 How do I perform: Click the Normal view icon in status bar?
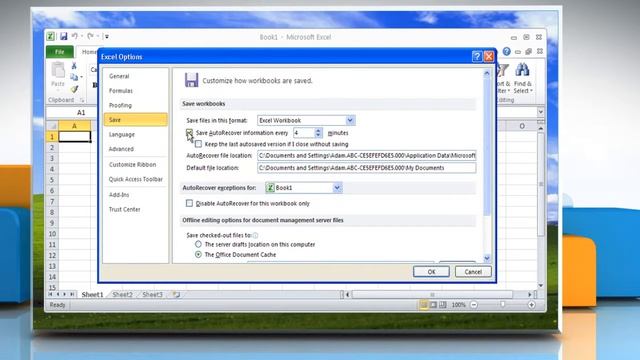coord(423,305)
